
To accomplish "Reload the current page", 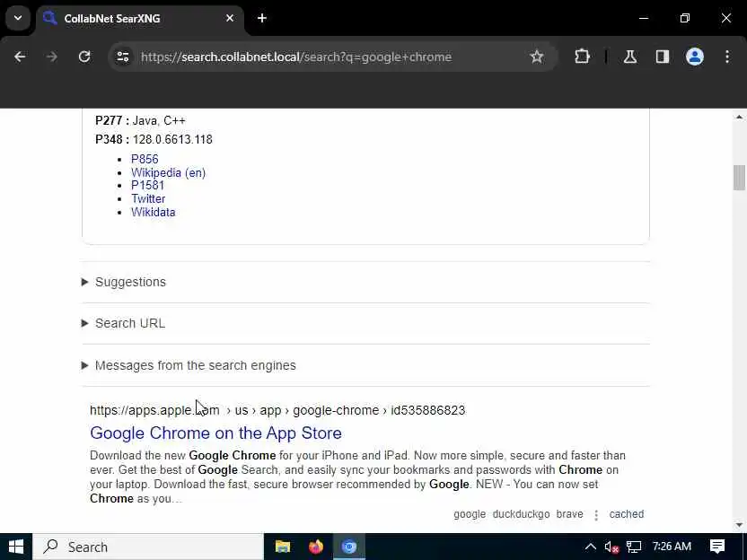I will tap(84, 57).
